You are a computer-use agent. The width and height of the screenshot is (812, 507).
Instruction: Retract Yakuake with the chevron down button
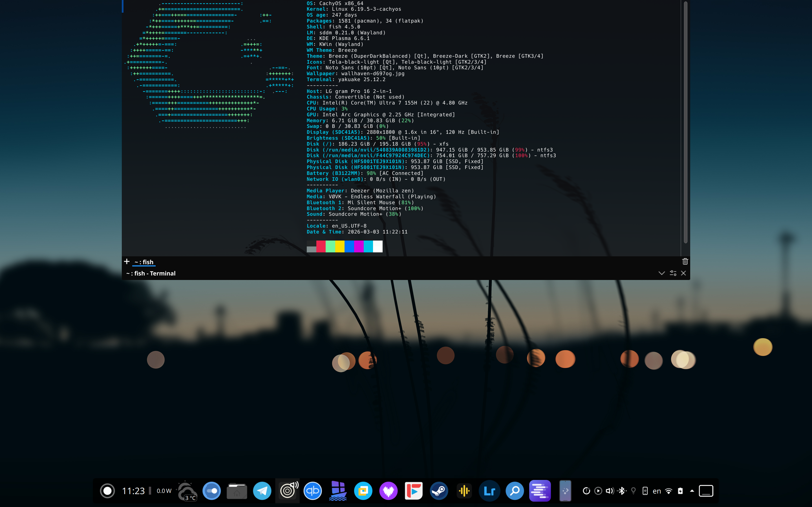pyautogui.click(x=661, y=273)
